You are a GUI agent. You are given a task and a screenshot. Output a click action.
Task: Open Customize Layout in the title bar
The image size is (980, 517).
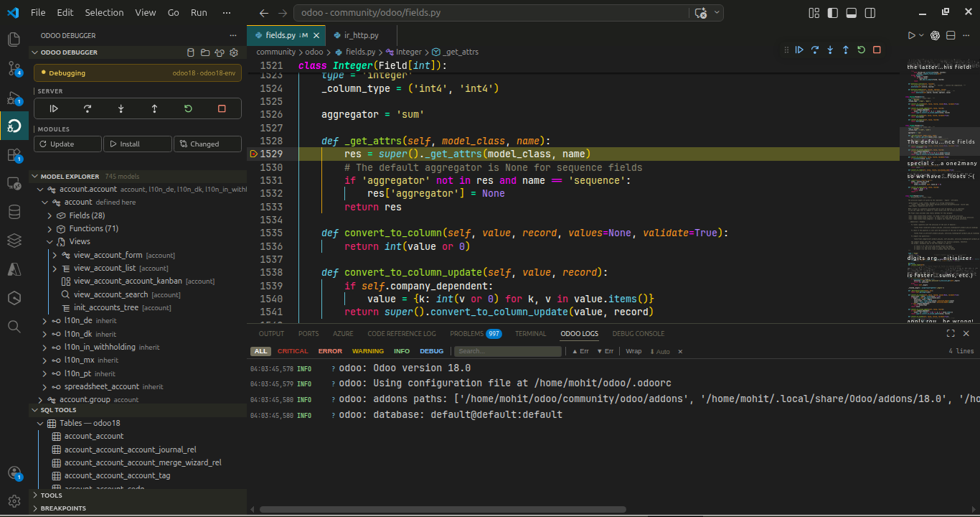(x=814, y=13)
